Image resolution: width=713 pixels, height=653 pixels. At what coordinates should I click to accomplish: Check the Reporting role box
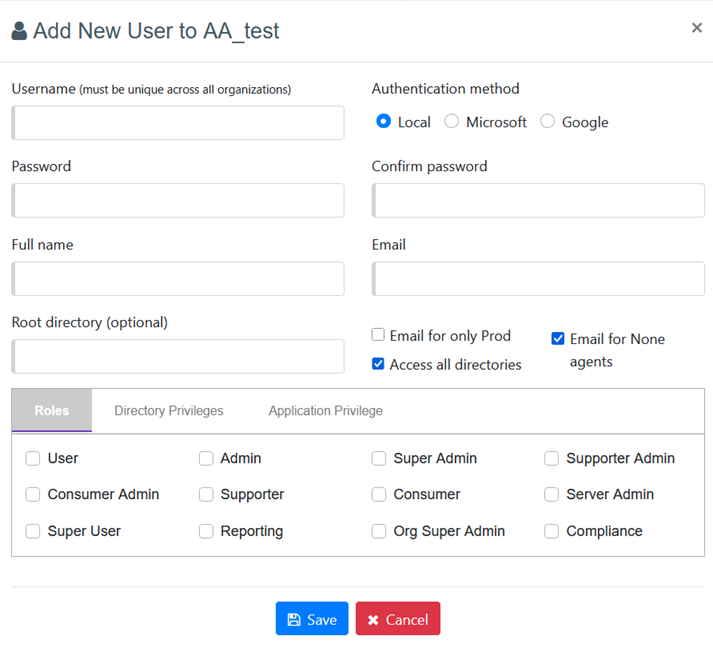206,531
